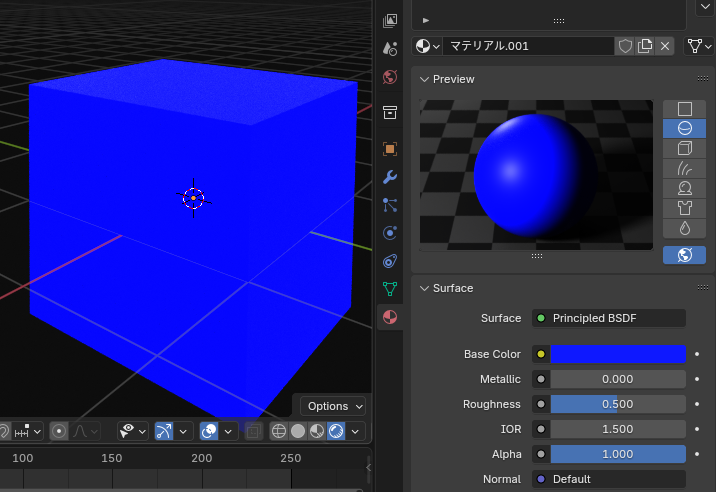716x492 pixels.
Task: Click the Metallic 0.000 value field
Action: pyautogui.click(x=618, y=379)
